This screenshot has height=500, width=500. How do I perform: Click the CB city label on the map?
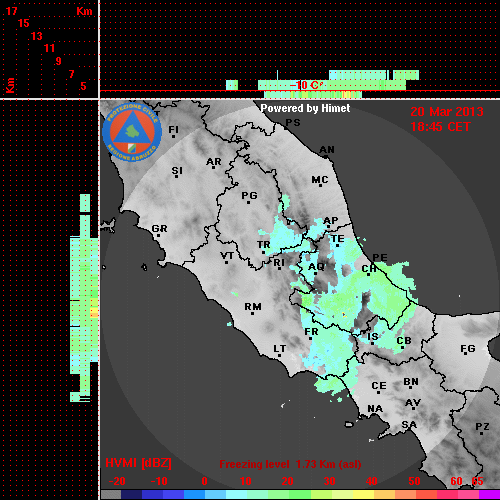(x=404, y=341)
